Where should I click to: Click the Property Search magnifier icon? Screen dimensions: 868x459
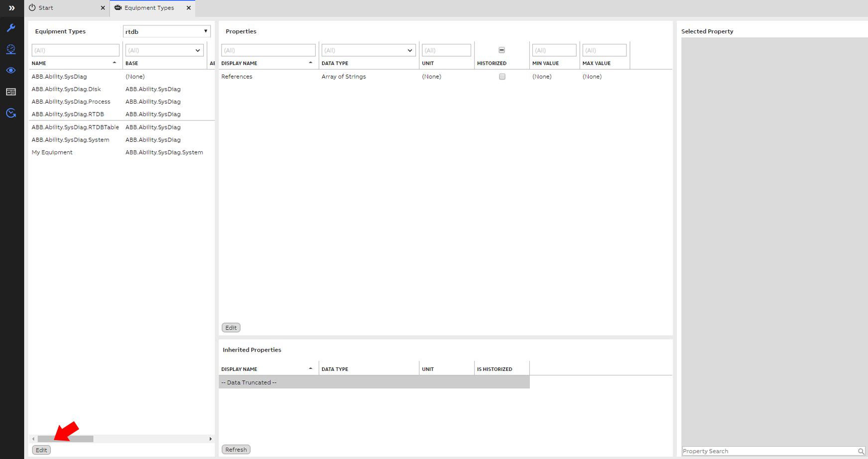861,451
